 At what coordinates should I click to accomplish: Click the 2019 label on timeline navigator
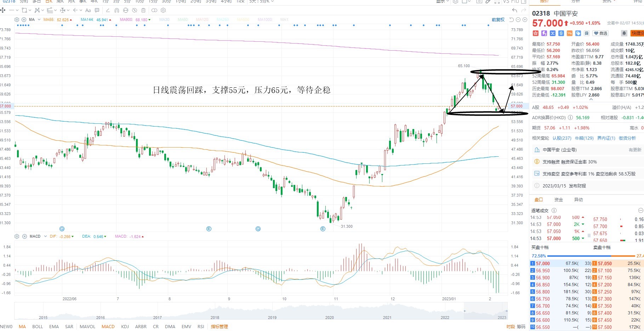point(272,317)
